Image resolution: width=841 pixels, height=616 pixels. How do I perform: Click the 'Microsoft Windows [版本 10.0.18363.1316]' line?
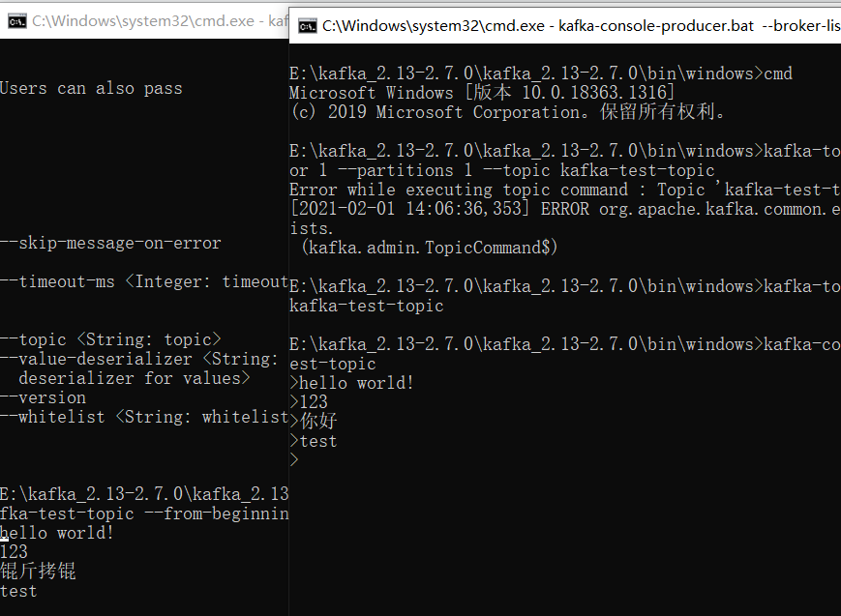point(482,93)
